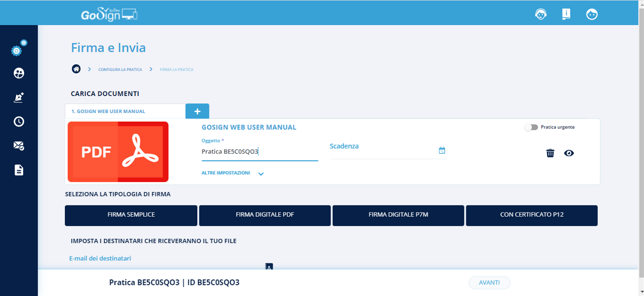Open the clock history icon in sidebar
The width and height of the screenshot is (644, 296).
click(19, 122)
